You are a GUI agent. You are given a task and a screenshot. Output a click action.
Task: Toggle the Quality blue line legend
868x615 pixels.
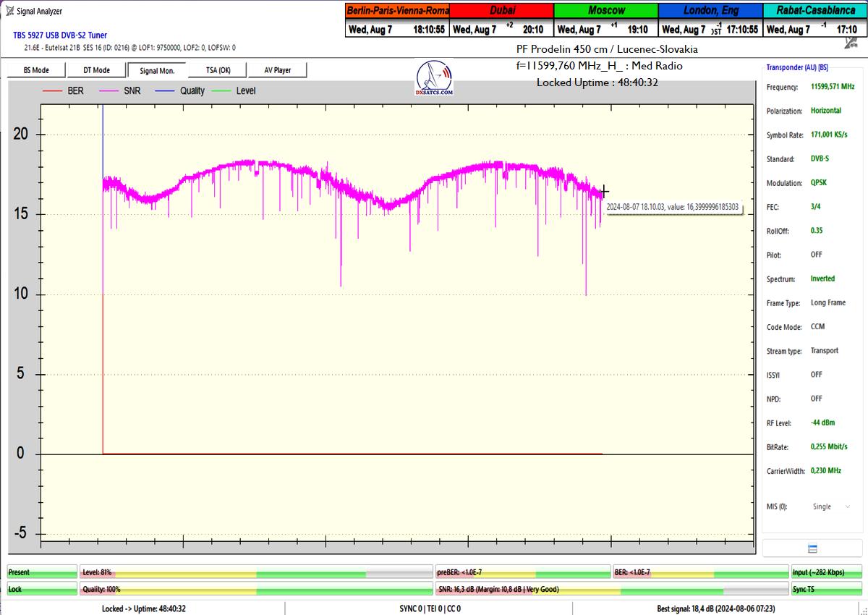[180, 91]
